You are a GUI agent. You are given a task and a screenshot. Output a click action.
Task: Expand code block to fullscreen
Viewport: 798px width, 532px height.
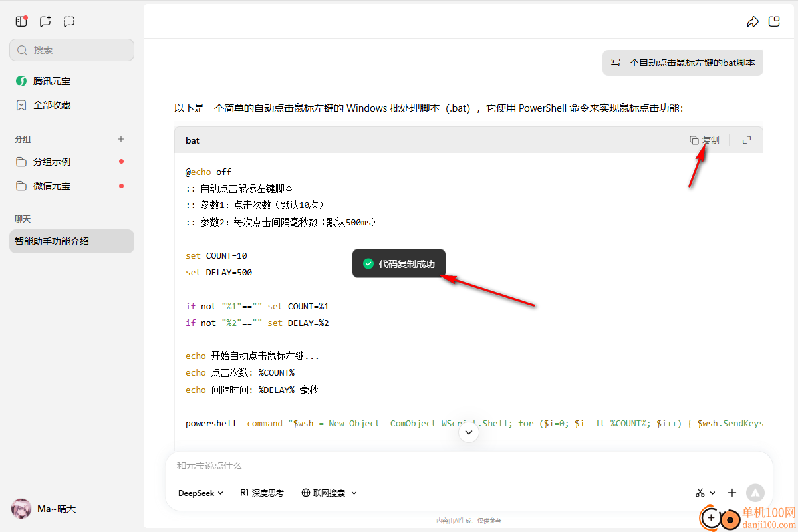tap(747, 140)
